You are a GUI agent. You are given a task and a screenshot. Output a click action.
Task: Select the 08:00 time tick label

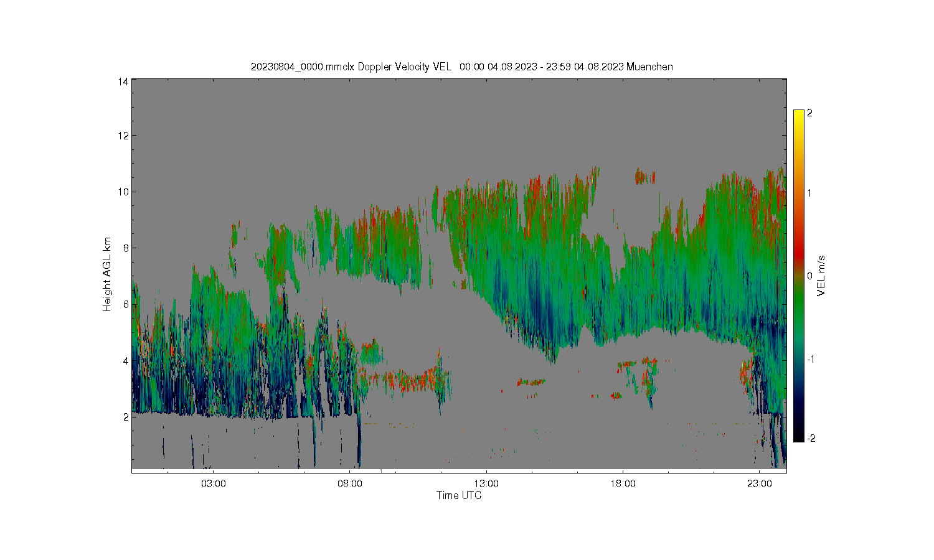(350, 483)
